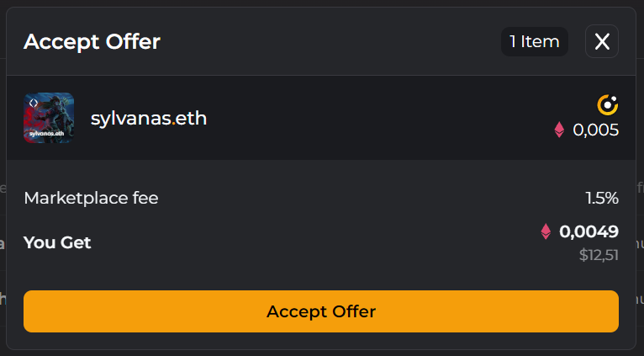Confirm with the orange Accept Offer button
This screenshot has height=356, width=644.
tap(321, 311)
